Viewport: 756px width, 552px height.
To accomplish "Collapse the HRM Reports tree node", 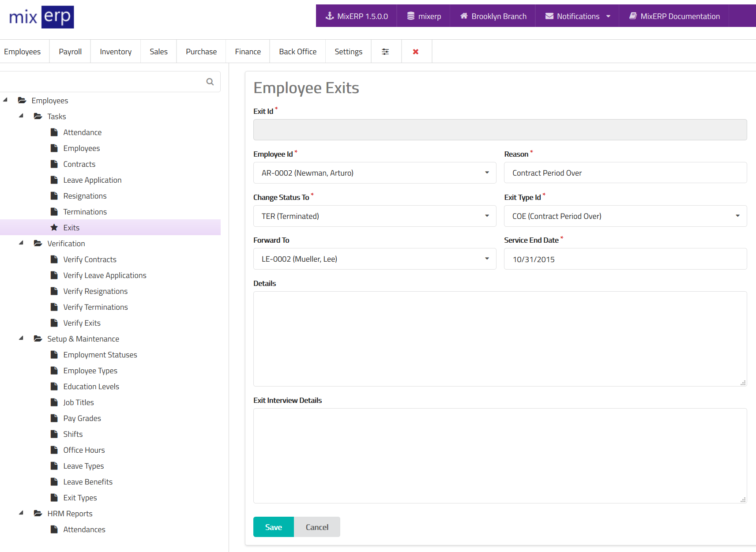I will click(21, 513).
